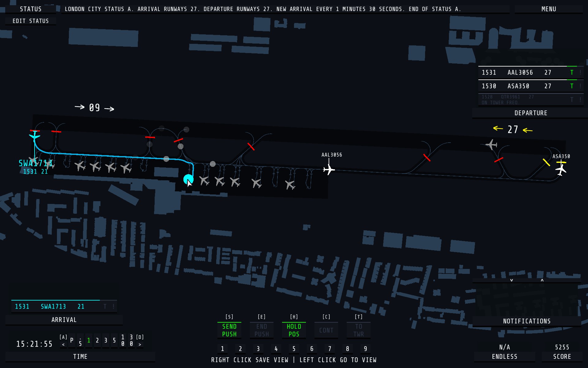Go to saved view number 5
This screenshot has height=368, width=588.
(294, 349)
